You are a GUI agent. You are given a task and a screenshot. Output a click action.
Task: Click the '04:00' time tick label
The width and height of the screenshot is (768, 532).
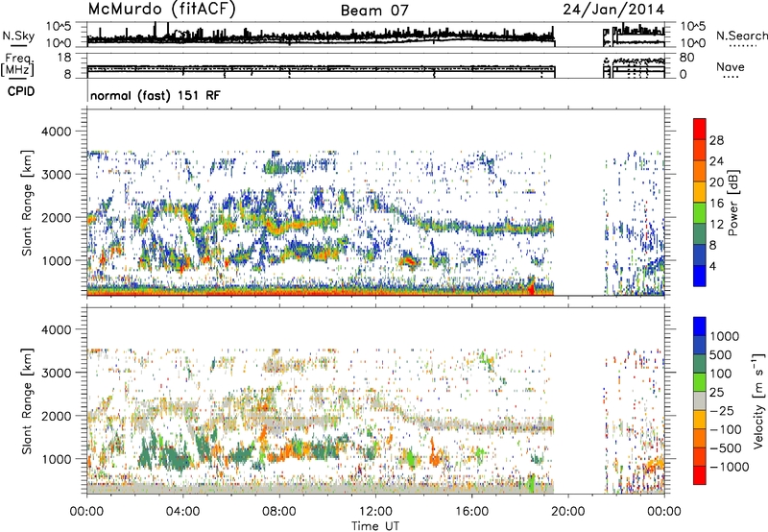[x=182, y=512]
